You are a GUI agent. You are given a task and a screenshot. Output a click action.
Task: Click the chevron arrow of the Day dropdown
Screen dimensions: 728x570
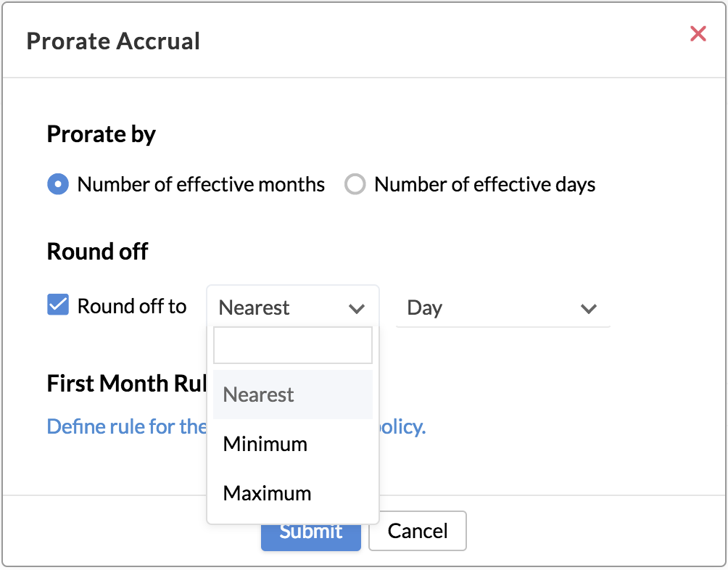coord(588,308)
